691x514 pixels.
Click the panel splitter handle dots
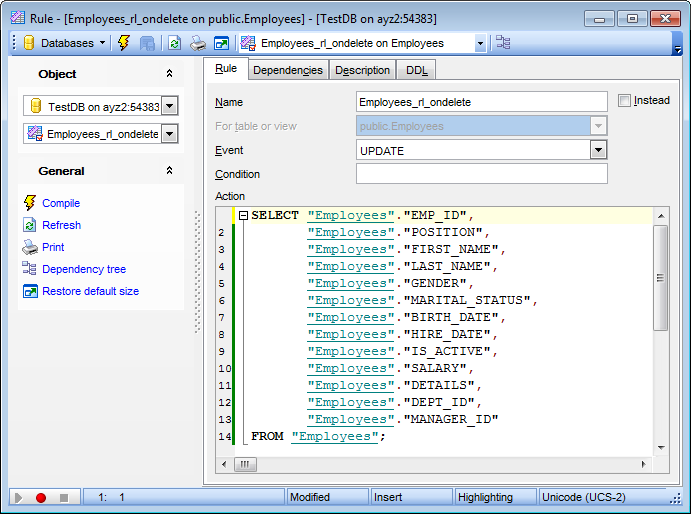coord(197,272)
